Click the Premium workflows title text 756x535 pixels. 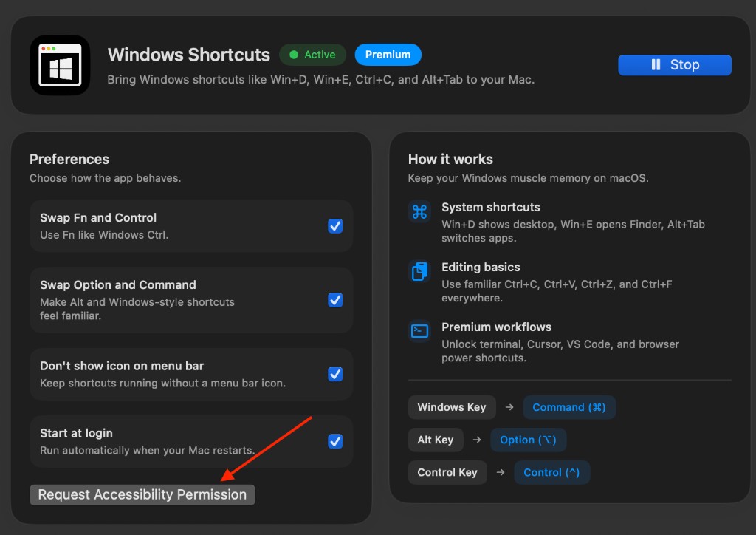[497, 327]
